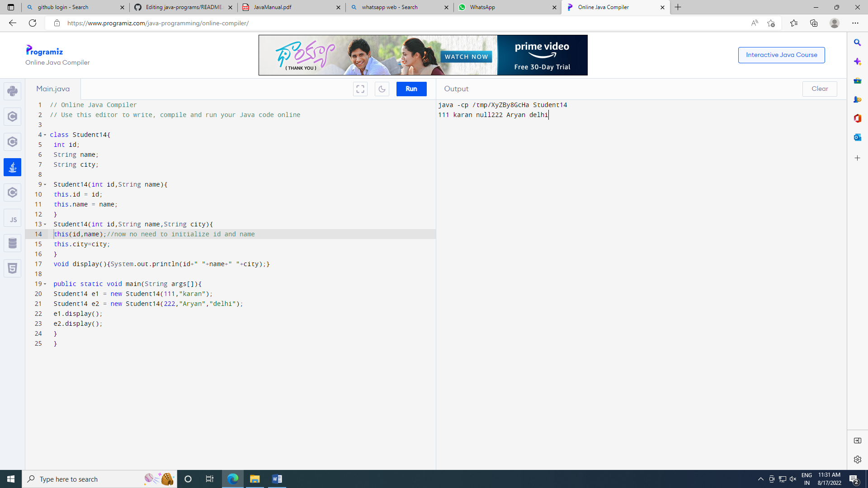Open the Favorites list
Viewport: 868px width, 488px height.
click(794, 23)
